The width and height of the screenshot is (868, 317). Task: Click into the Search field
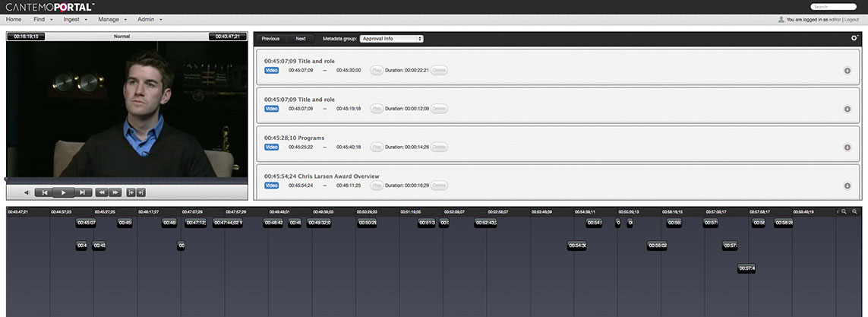coord(833,7)
